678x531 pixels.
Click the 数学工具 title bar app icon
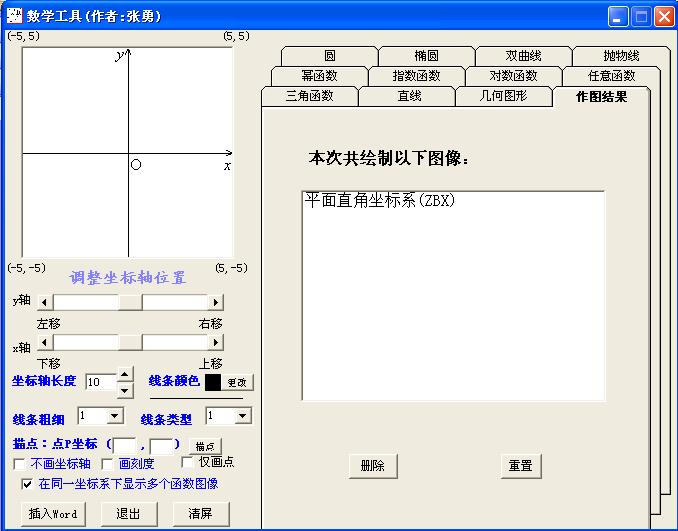[x=15, y=16]
